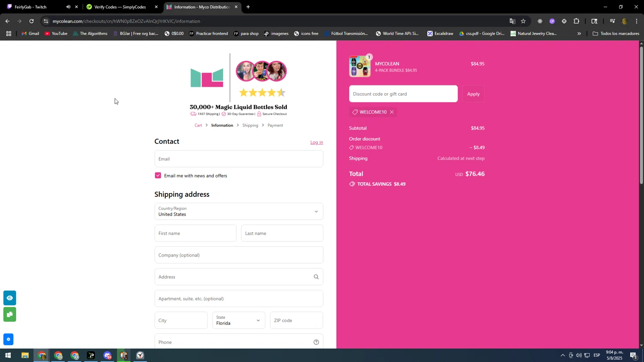The image size is (644, 362).
Task: Close the Verify Codes tab
Action: click(156, 7)
